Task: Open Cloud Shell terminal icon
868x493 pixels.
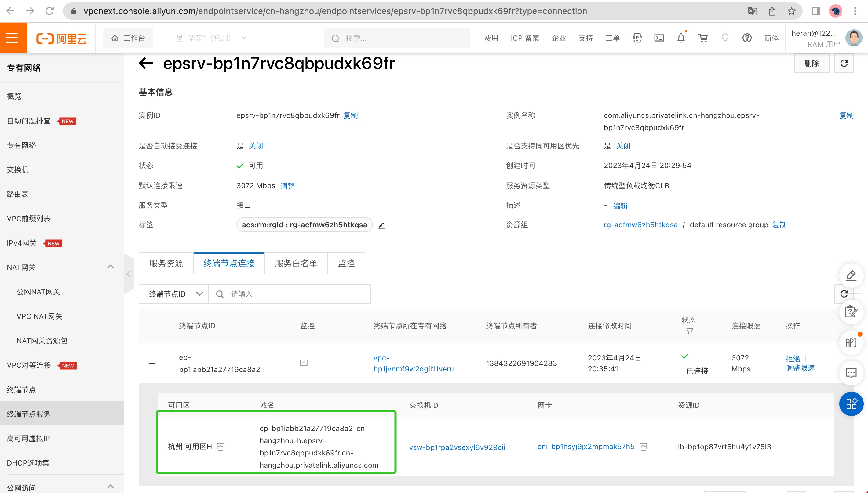Action: tap(659, 38)
